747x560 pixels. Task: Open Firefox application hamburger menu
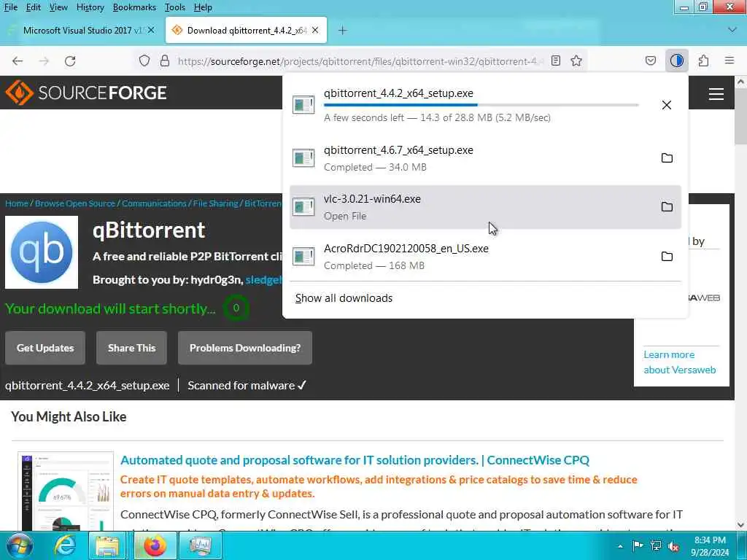pyautogui.click(x=729, y=61)
